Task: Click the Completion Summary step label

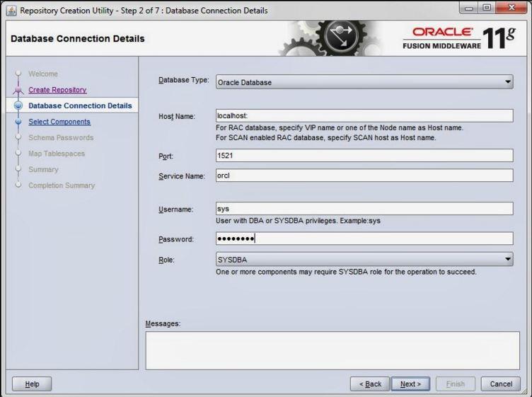Action: point(62,185)
